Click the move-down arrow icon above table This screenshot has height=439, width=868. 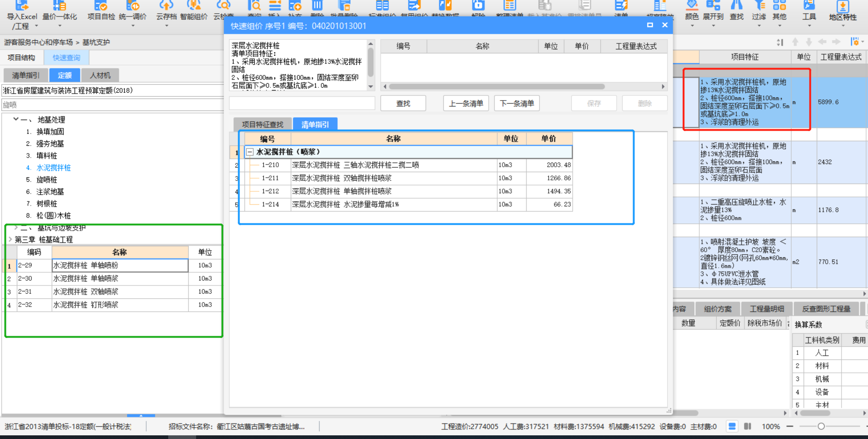coord(809,42)
